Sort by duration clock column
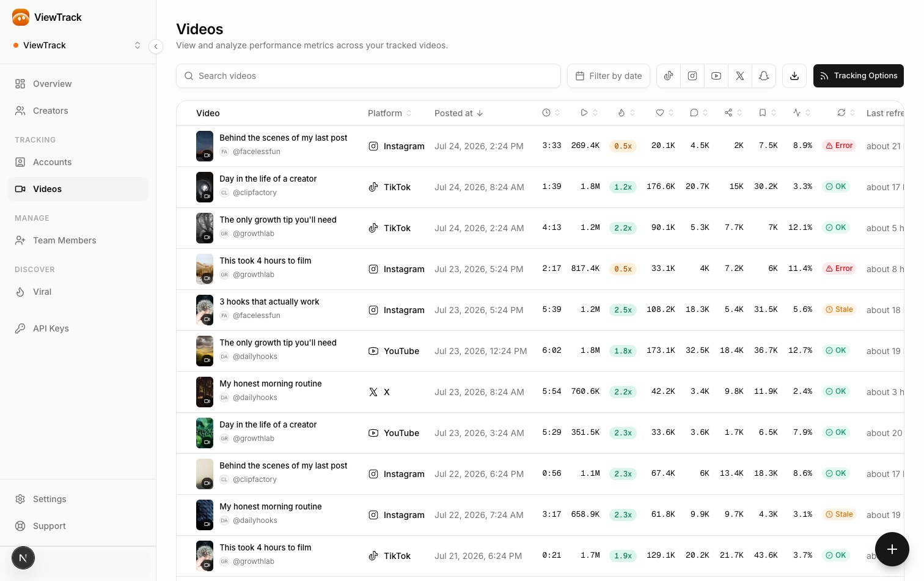The width and height of the screenshot is (924, 581). click(551, 113)
